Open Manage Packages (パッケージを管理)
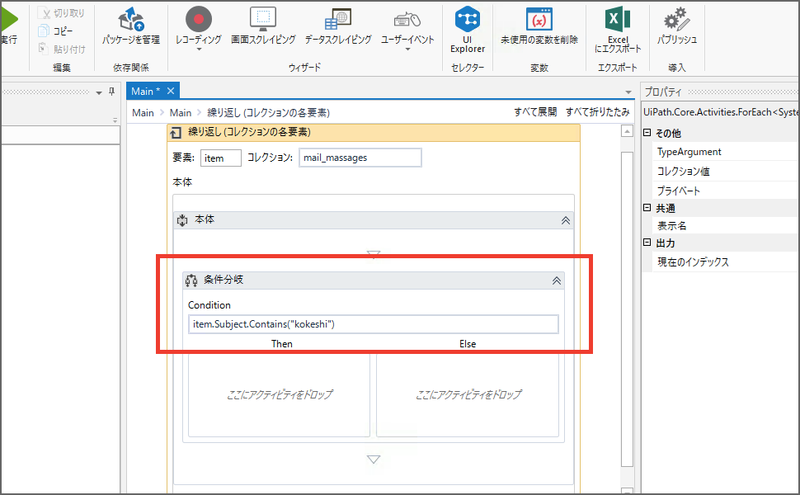The width and height of the screenshot is (800, 495). click(x=131, y=26)
